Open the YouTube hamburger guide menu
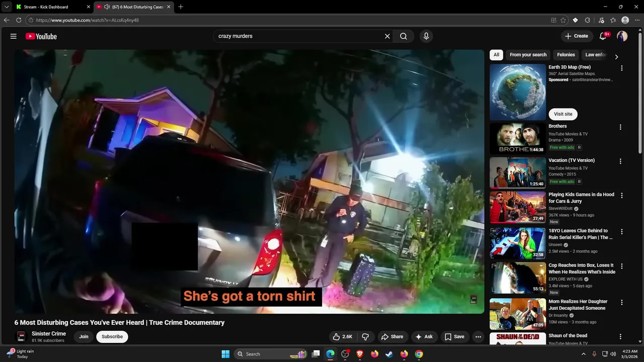Viewport: 644px width, 362px height. (x=14, y=36)
